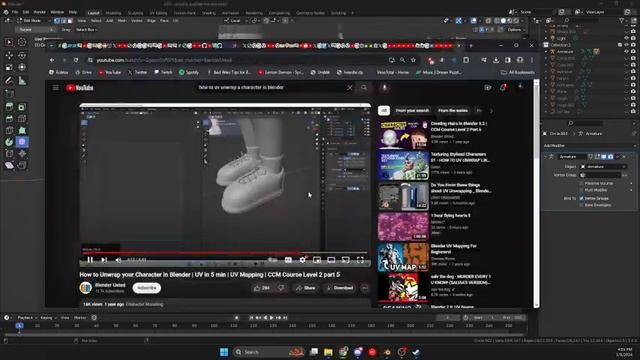640x360 pixels.
Task: Toggle the Multi Modifier checkbox
Action: (x=581, y=190)
